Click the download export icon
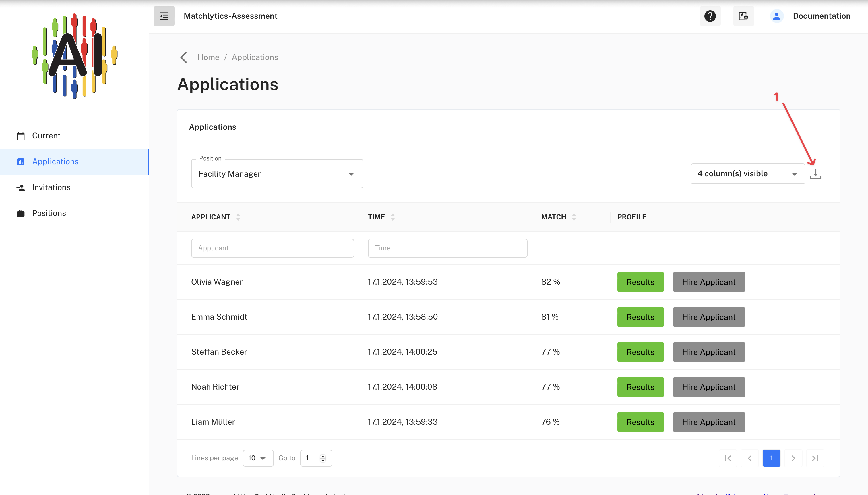 (815, 174)
